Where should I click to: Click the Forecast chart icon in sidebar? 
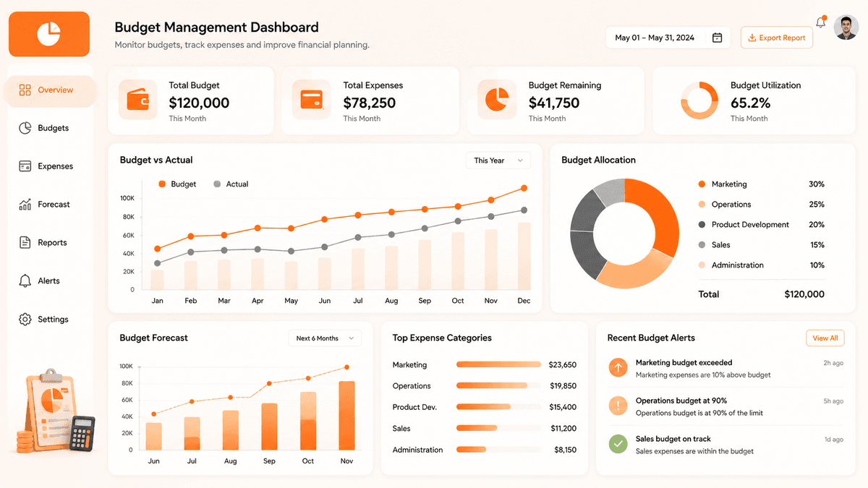point(25,205)
